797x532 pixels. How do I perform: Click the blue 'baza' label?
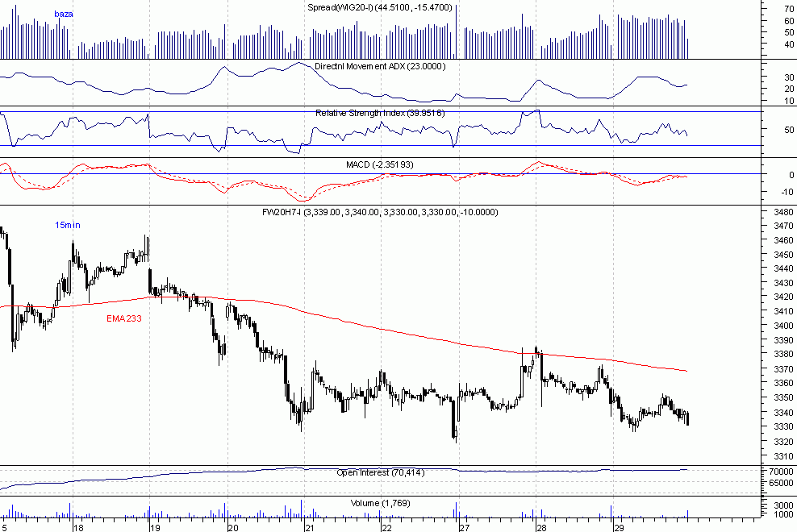pyautogui.click(x=63, y=15)
